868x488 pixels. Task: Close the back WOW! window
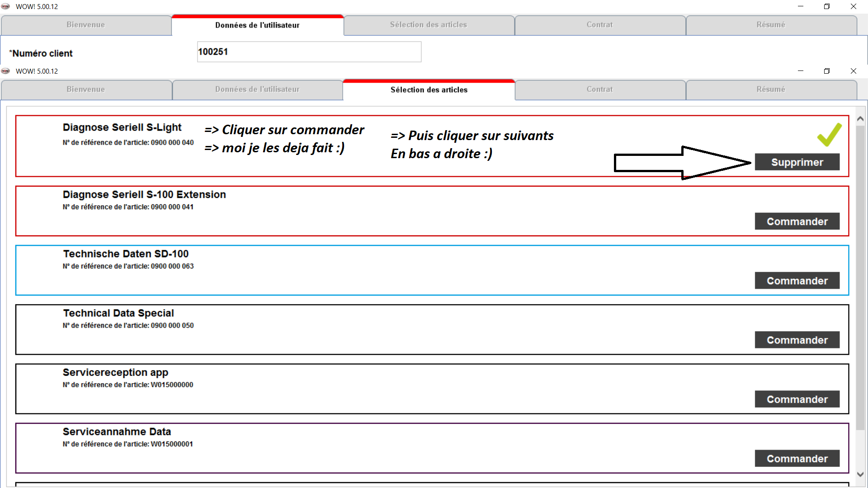[854, 6]
